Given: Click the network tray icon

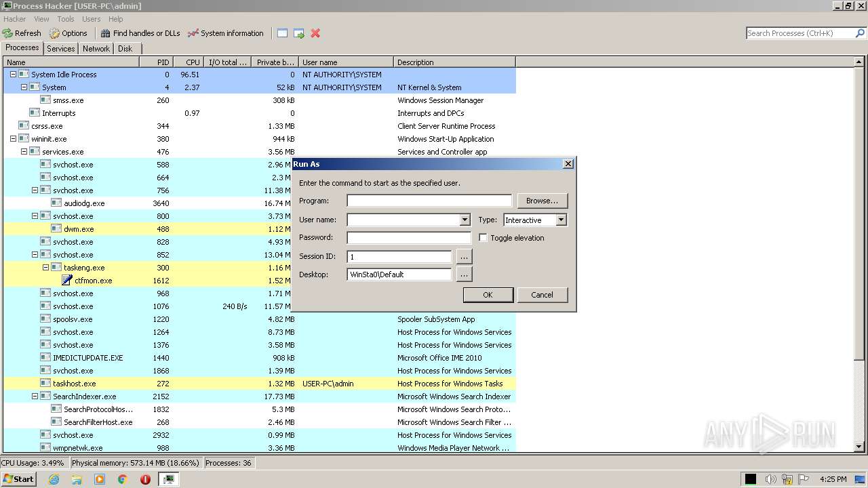Looking at the screenshot, I should tap(787, 479).
